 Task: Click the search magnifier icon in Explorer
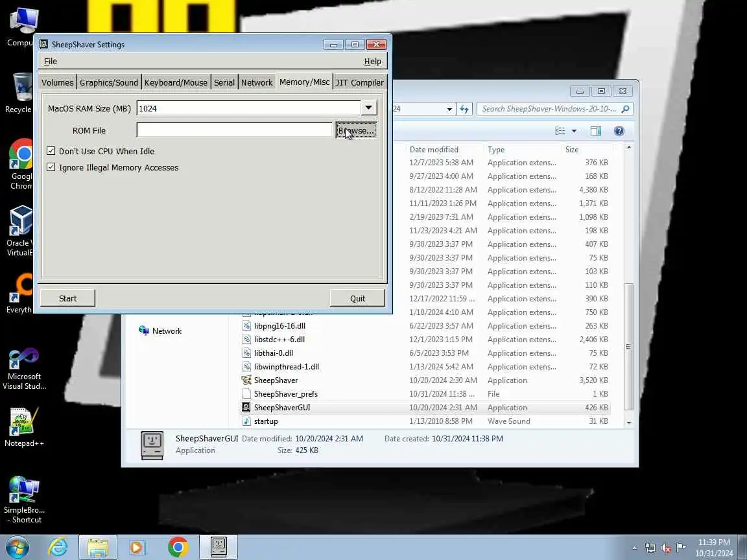point(626,109)
